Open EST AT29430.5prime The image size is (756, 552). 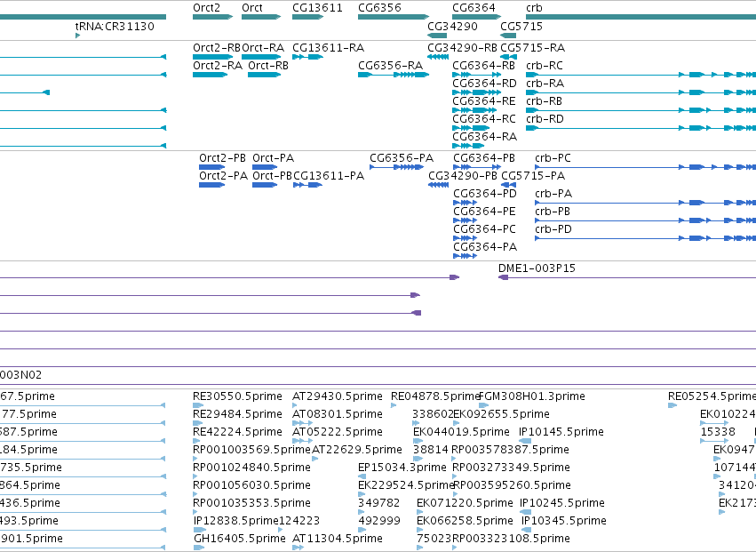(337, 396)
